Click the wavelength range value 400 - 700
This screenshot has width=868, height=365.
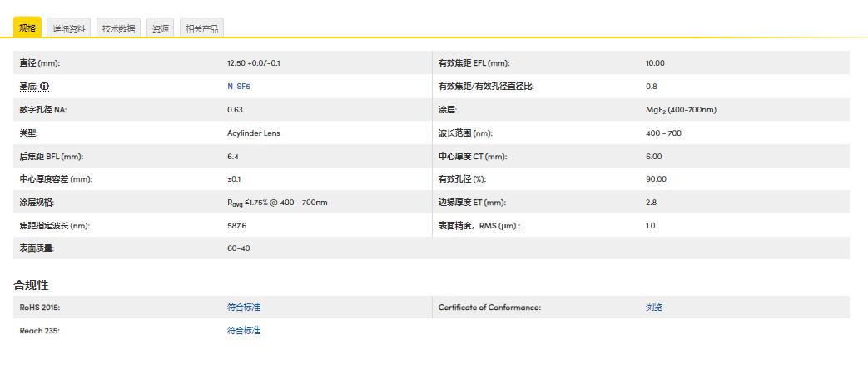[x=663, y=133]
